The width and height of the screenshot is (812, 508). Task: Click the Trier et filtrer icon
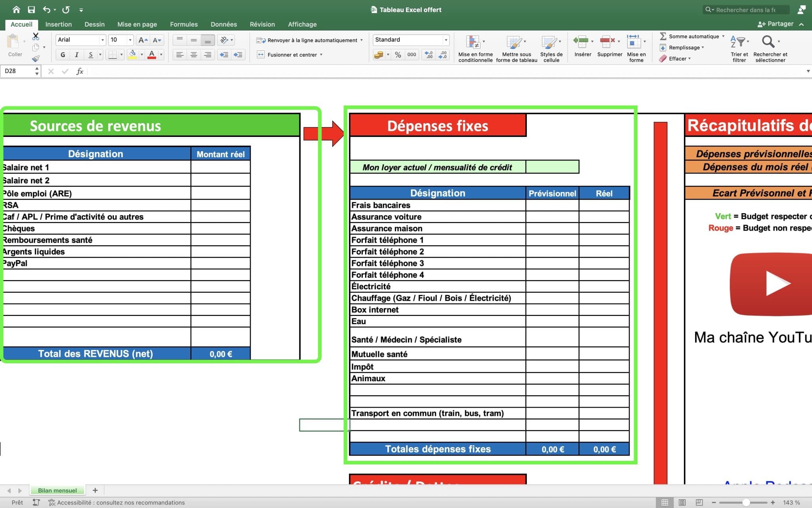739,42
